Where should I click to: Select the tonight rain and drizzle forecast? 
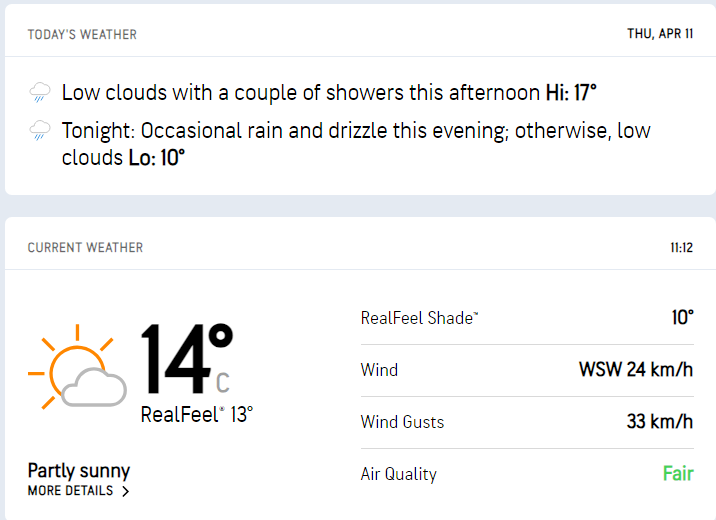pyautogui.click(x=355, y=144)
